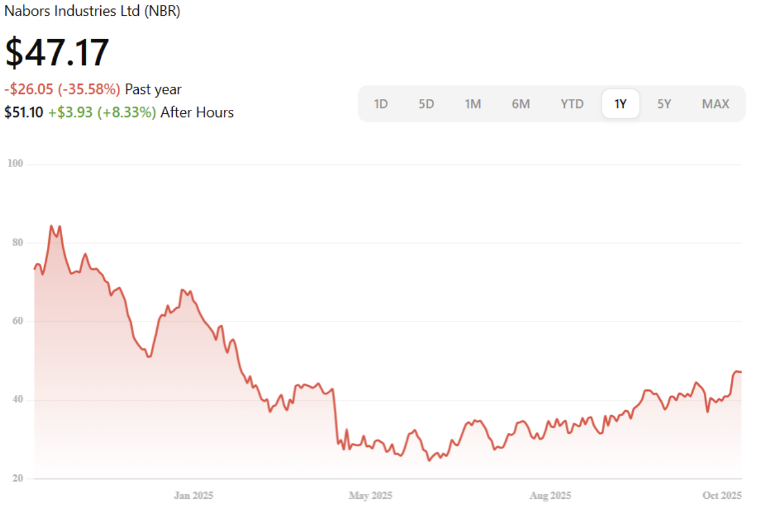Click the Aug 2025 x-axis label
This screenshot has height=532, width=769.
pyautogui.click(x=550, y=496)
